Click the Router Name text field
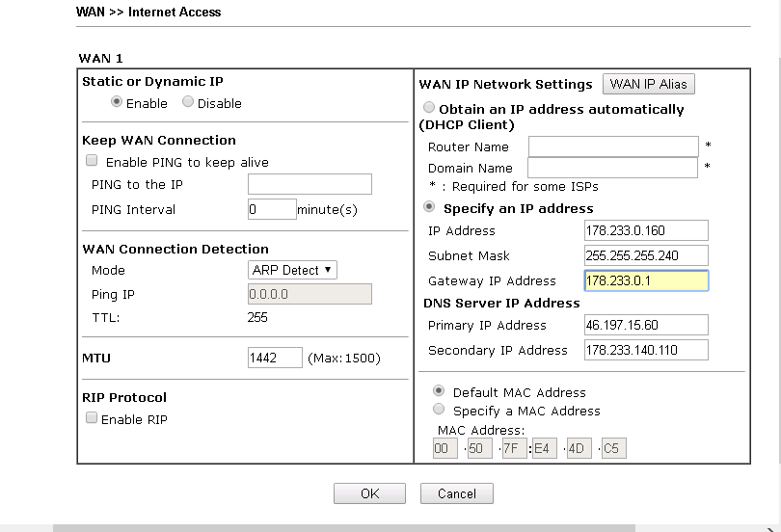This screenshot has width=781, height=532. 613,146
